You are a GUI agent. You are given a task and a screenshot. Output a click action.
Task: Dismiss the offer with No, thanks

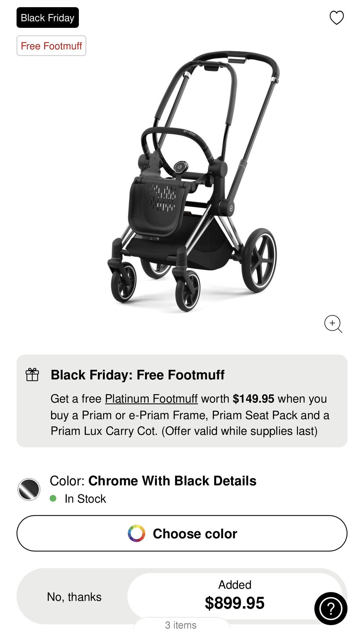75,597
